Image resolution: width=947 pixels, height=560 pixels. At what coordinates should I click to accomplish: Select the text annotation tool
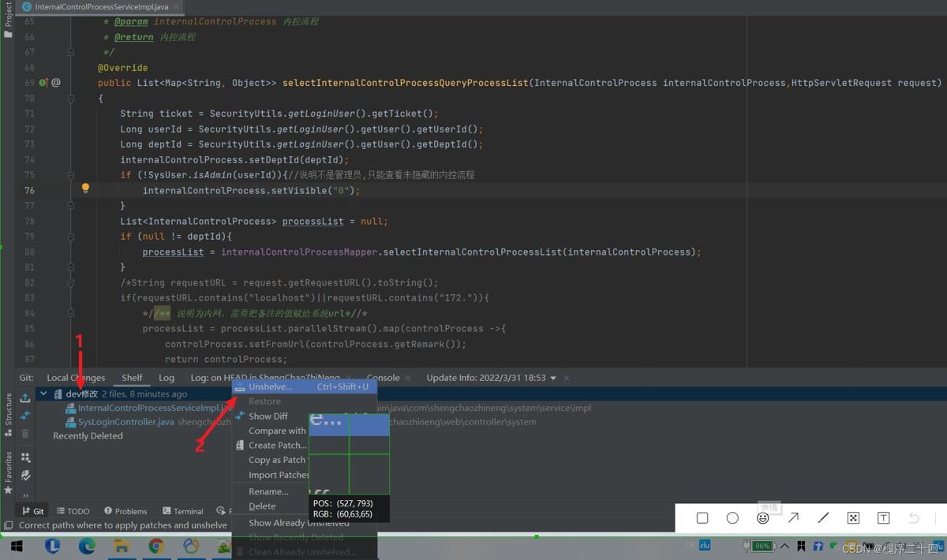[883, 518]
